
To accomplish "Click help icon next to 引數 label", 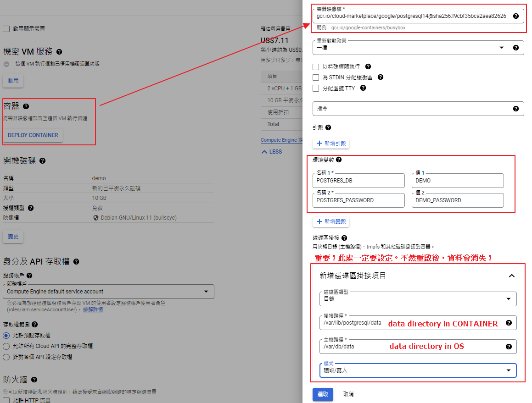I will point(328,128).
